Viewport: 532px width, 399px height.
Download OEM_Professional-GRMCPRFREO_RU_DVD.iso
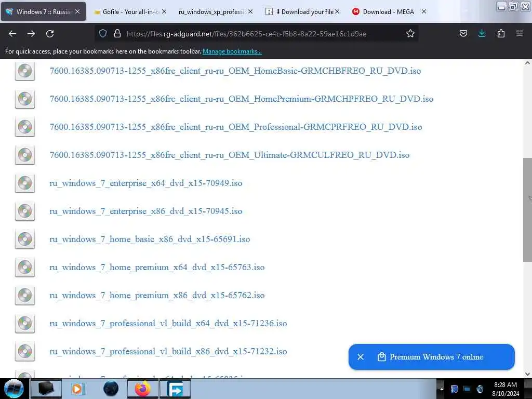coord(236,127)
